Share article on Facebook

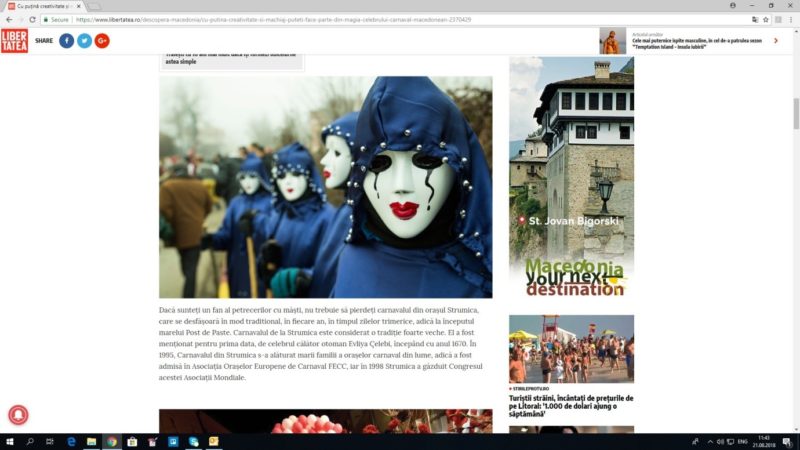(66, 41)
